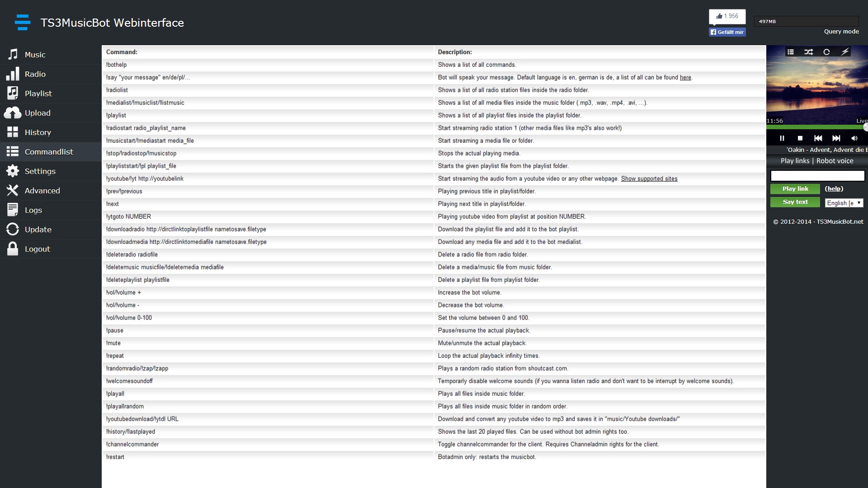Viewport: 868px width, 488px height.
Task: Click the progress bar slider handle
Action: [x=865, y=127]
